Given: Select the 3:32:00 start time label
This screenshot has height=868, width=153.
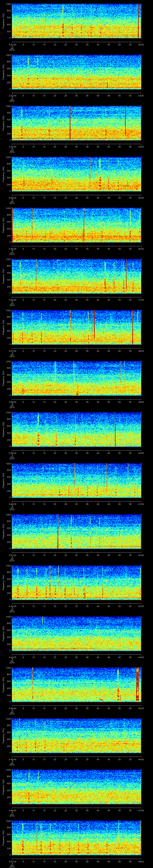Looking at the screenshot, I should (x=12, y=96).
